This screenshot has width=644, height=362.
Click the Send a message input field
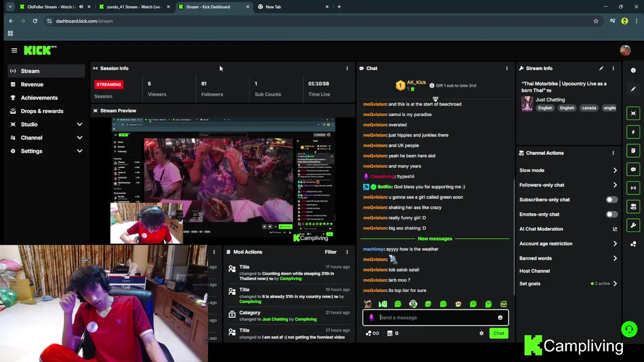[436, 318]
